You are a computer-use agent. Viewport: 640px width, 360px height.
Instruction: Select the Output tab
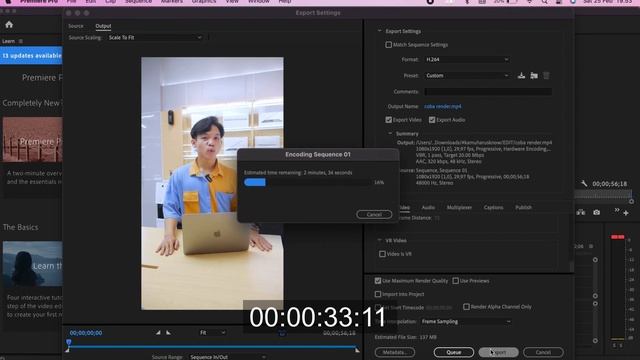click(103, 26)
